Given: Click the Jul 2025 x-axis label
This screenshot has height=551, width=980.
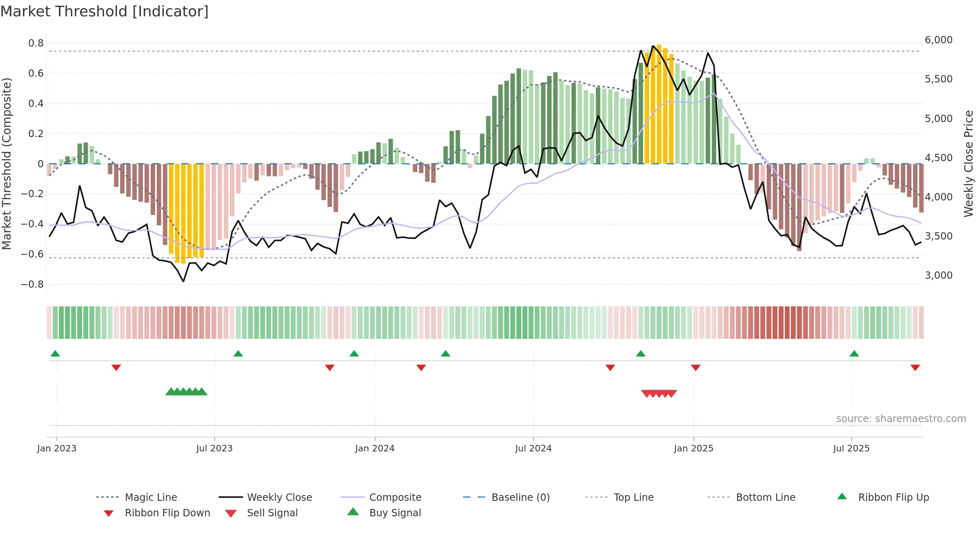Looking at the screenshot, I should [851, 448].
